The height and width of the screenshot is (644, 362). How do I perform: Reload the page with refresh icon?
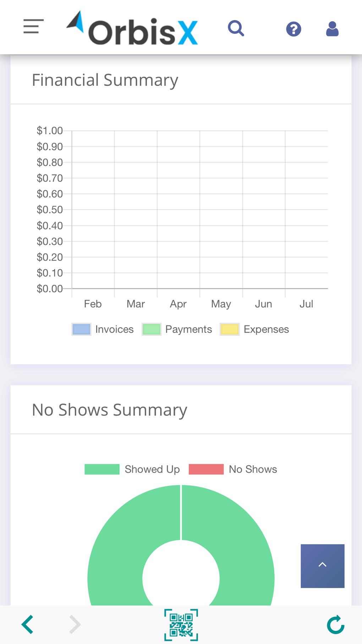[x=335, y=624]
